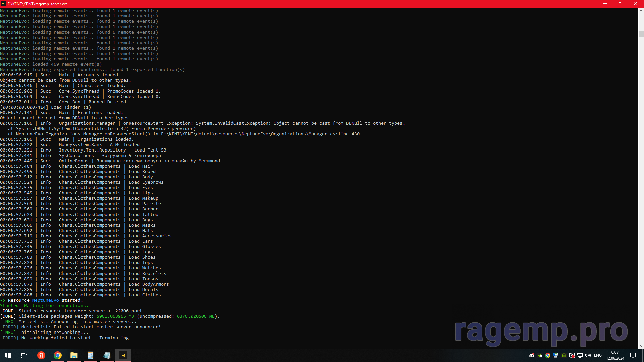Launch Yandex Browser from the taskbar
This screenshot has width=644, height=362.
point(41,355)
